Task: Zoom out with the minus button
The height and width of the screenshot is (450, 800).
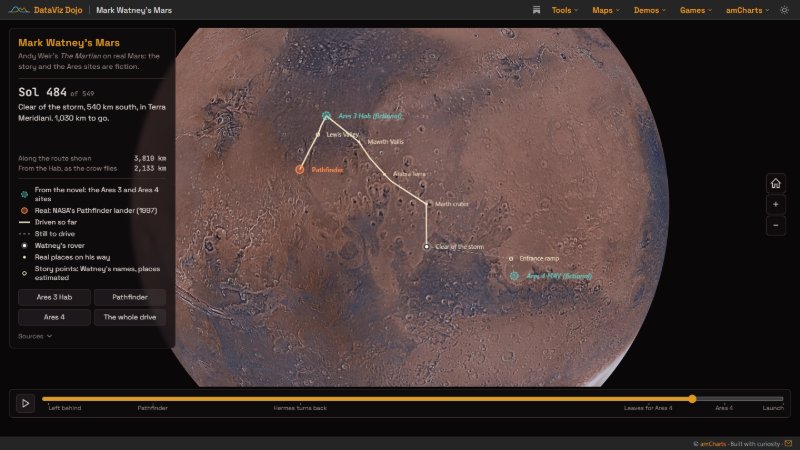Action: 776,226
